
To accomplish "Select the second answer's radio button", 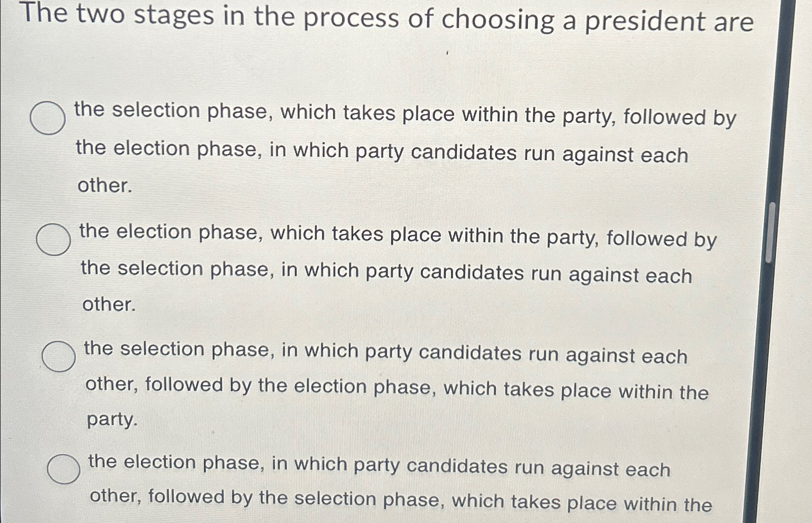I will (54, 239).
